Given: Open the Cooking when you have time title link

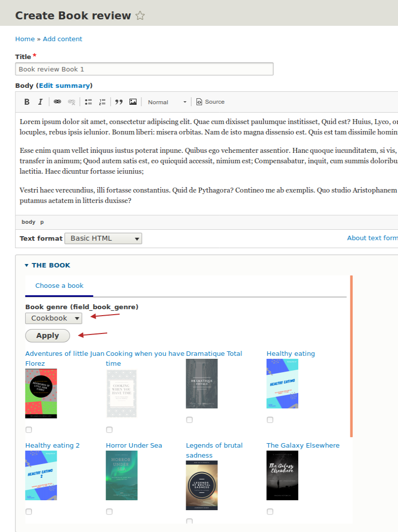Looking at the screenshot, I should point(145,359).
